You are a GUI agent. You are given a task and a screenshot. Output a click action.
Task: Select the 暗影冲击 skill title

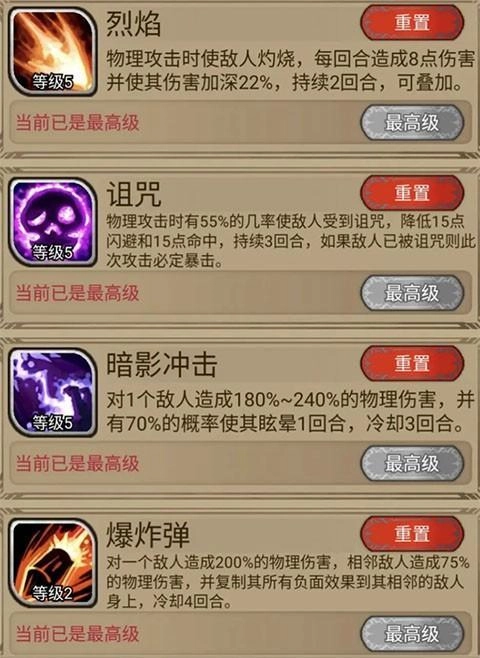161,364
